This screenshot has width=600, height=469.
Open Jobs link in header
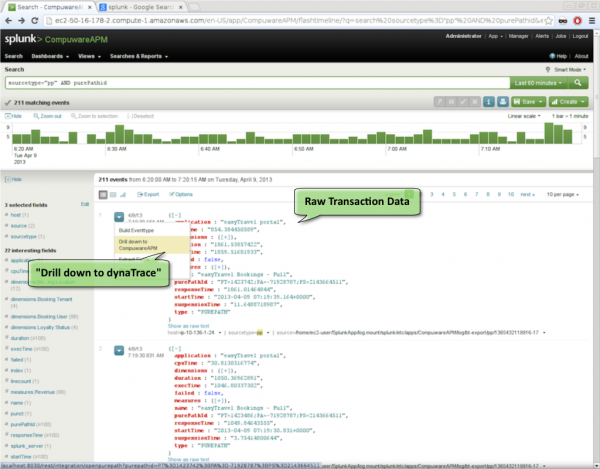[561, 36]
